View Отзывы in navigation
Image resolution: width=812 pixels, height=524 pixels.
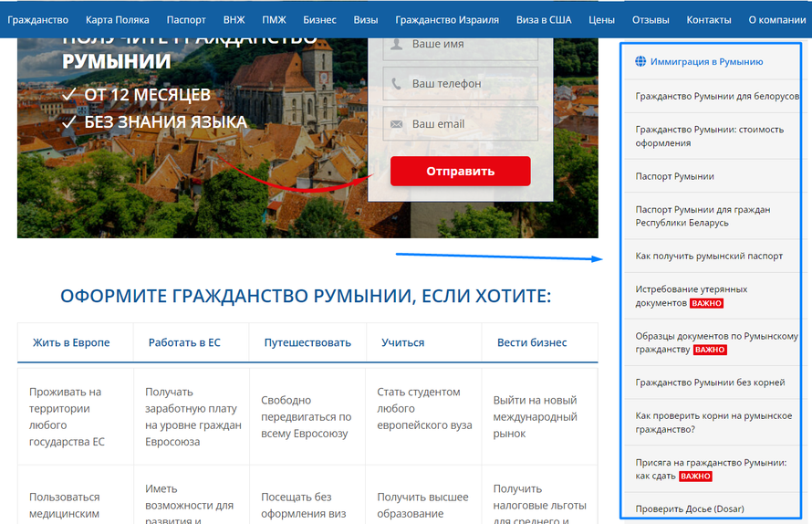point(651,20)
